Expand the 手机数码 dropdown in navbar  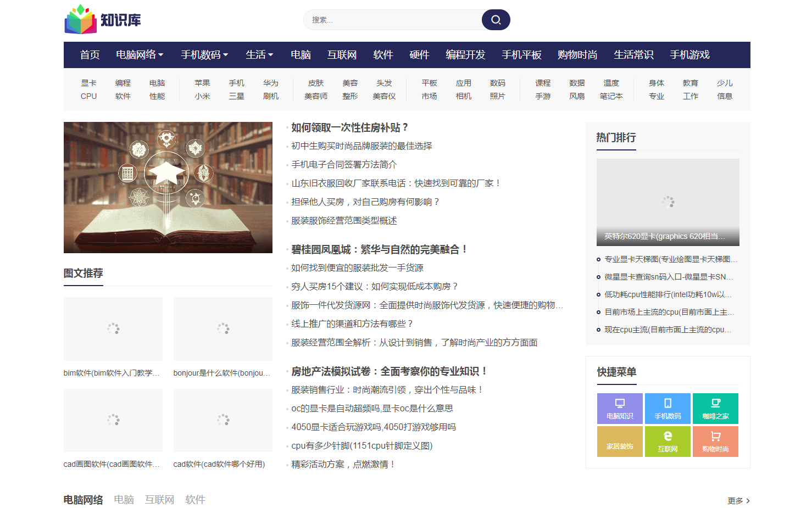pos(204,55)
